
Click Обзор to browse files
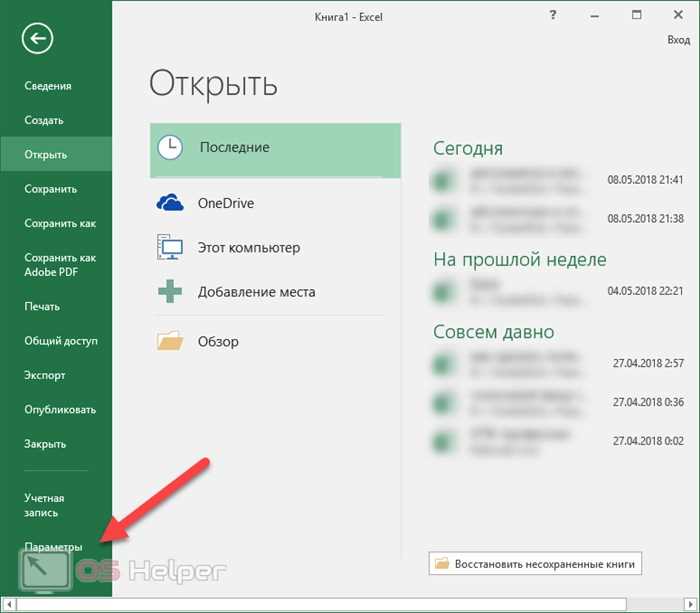[x=275, y=341]
